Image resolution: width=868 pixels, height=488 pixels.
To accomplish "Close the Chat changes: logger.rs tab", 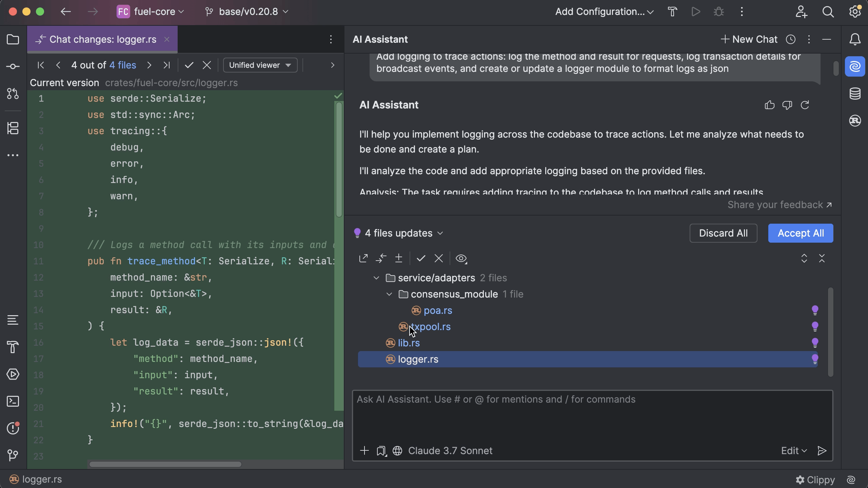I will (x=167, y=39).
